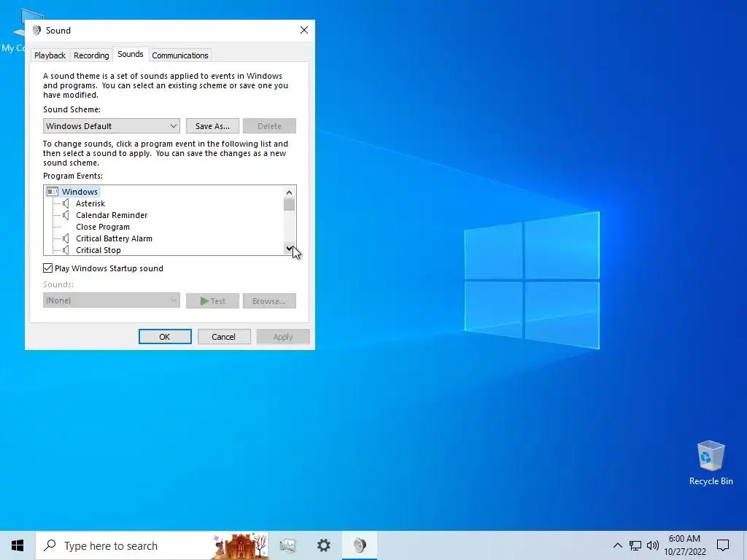Click the Program Events scrollbar down arrow
Viewport: 747px width, 560px height.
click(x=289, y=249)
